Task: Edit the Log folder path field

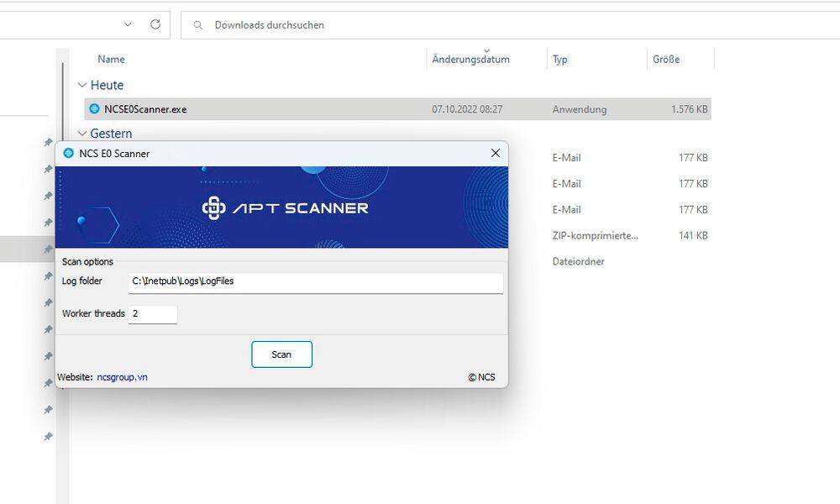Action: [316, 283]
